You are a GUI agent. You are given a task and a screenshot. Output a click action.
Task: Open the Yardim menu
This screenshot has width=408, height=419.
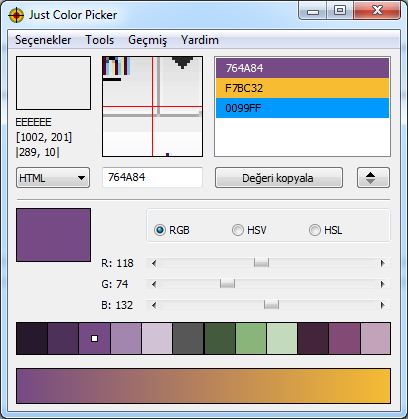pyautogui.click(x=200, y=40)
